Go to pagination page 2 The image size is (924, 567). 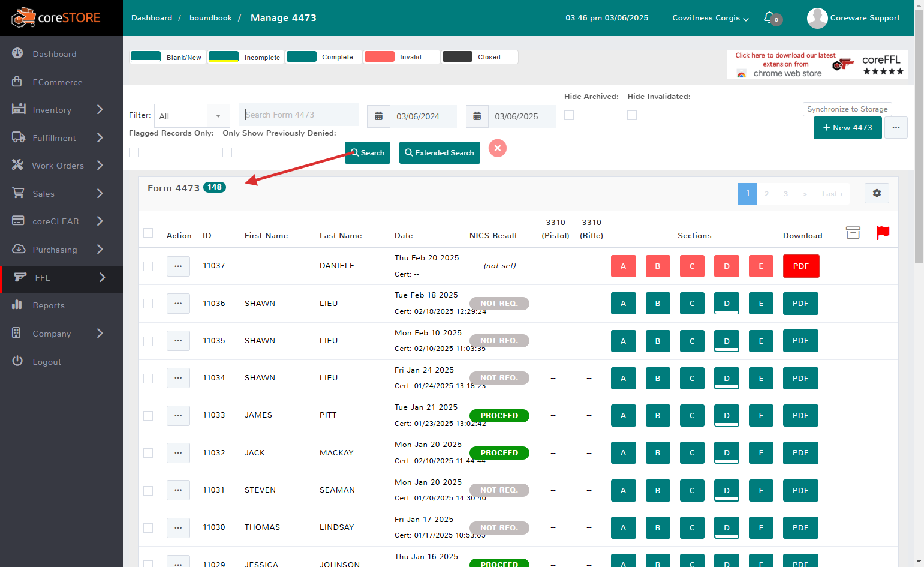(x=766, y=194)
